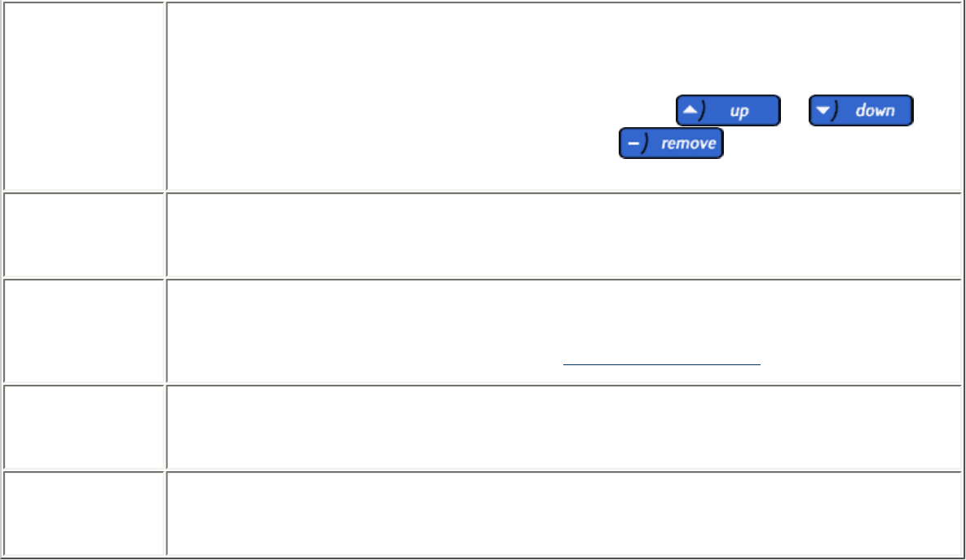Click the down arrow triangle icon
The image size is (966, 560).
[823, 111]
